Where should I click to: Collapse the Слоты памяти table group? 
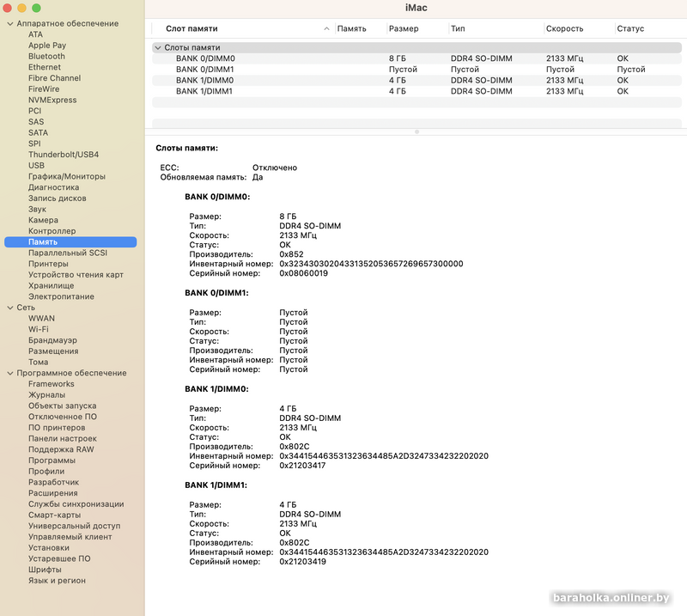158,47
